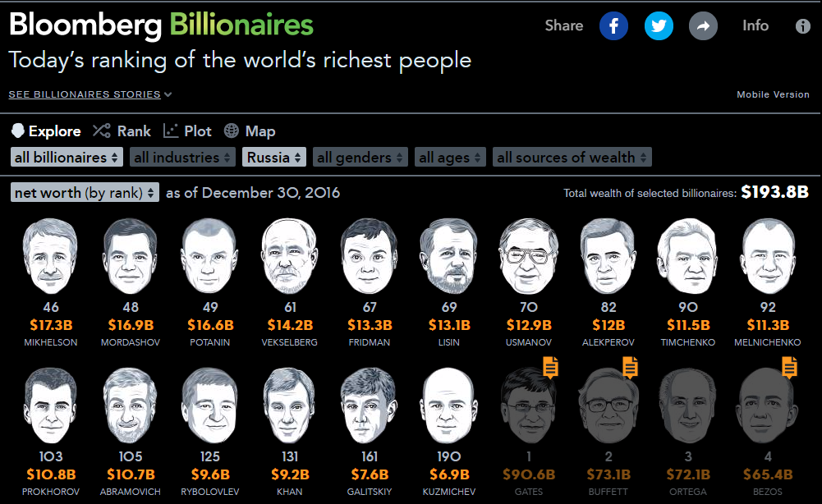Open the Info circle icon
The image size is (822, 504).
(802, 25)
